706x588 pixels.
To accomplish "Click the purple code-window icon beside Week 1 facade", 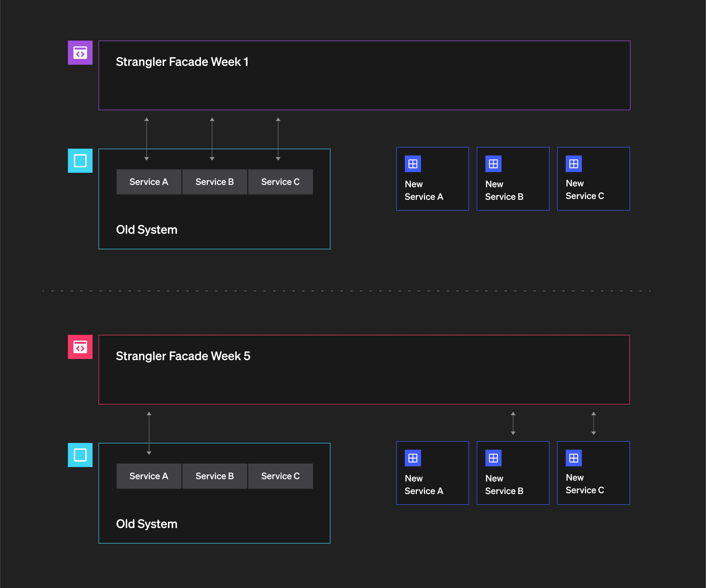I will pos(80,53).
